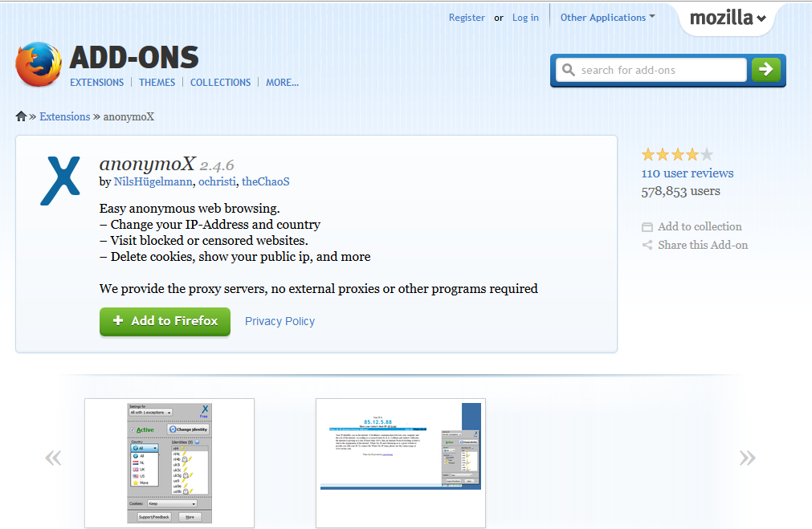Open the first screenshot thumbnail of settings panel
This screenshot has width=812, height=529.
(x=169, y=463)
